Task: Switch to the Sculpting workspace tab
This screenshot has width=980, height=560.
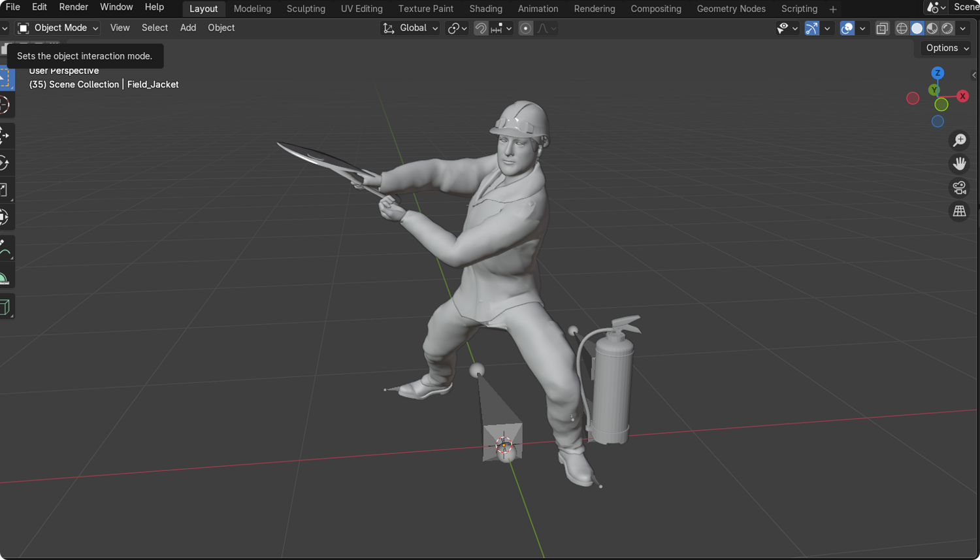Action: click(306, 8)
